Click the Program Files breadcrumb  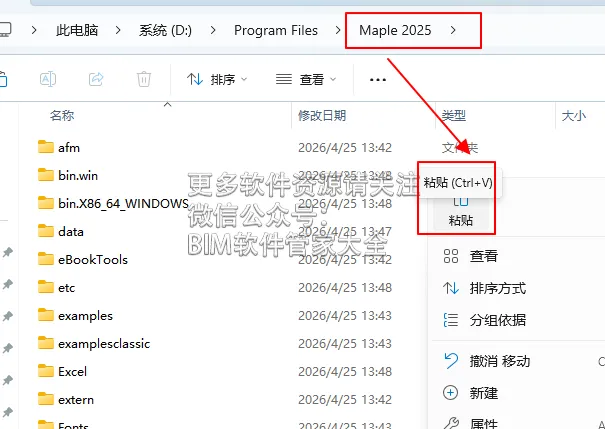click(275, 30)
